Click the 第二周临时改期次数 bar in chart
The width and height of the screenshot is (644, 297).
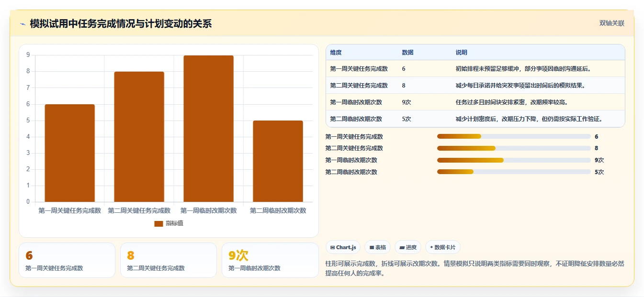coord(278,161)
